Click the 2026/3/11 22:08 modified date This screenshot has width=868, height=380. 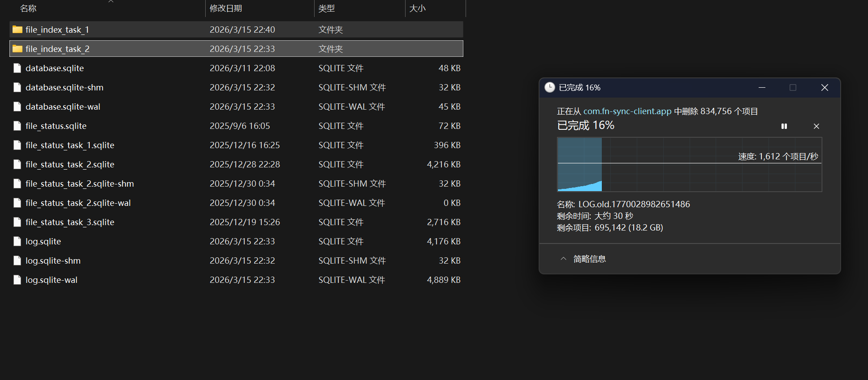pos(242,68)
